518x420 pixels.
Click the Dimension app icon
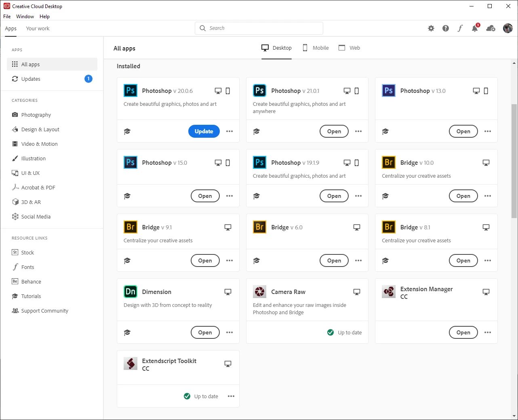pos(131,292)
